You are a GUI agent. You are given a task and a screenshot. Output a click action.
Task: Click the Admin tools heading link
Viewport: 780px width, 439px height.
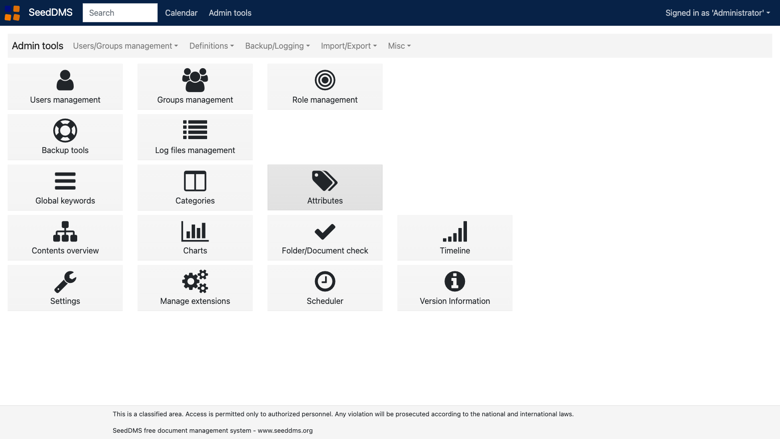click(x=37, y=46)
